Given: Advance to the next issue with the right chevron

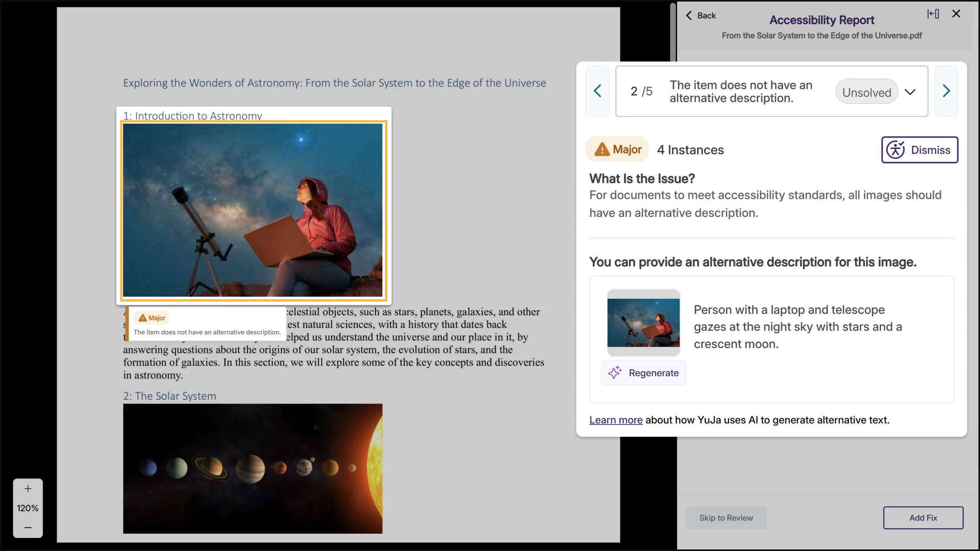Looking at the screenshot, I should pos(946,91).
